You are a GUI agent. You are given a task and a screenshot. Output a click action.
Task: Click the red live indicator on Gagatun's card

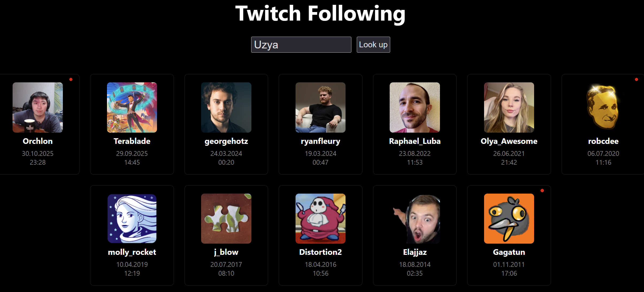(542, 191)
